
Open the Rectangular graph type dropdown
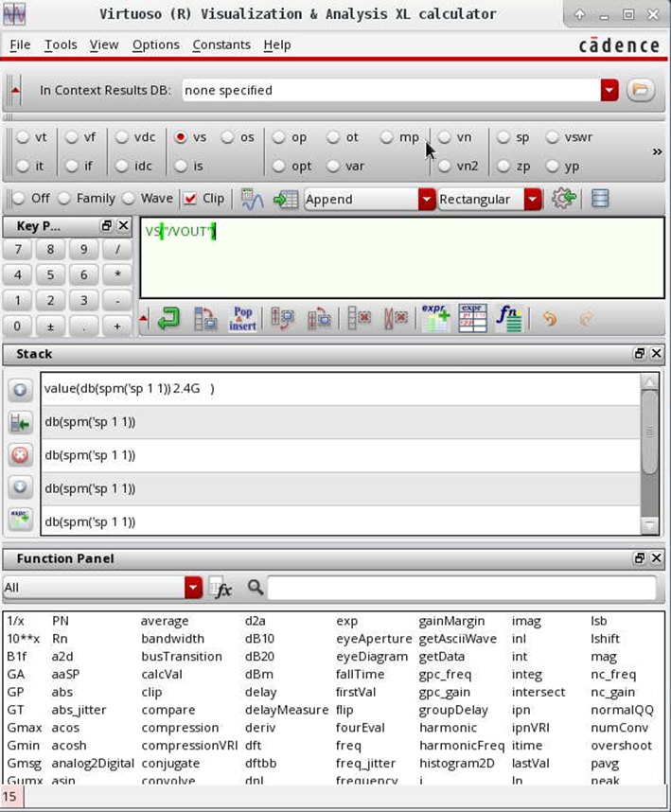point(533,199)
